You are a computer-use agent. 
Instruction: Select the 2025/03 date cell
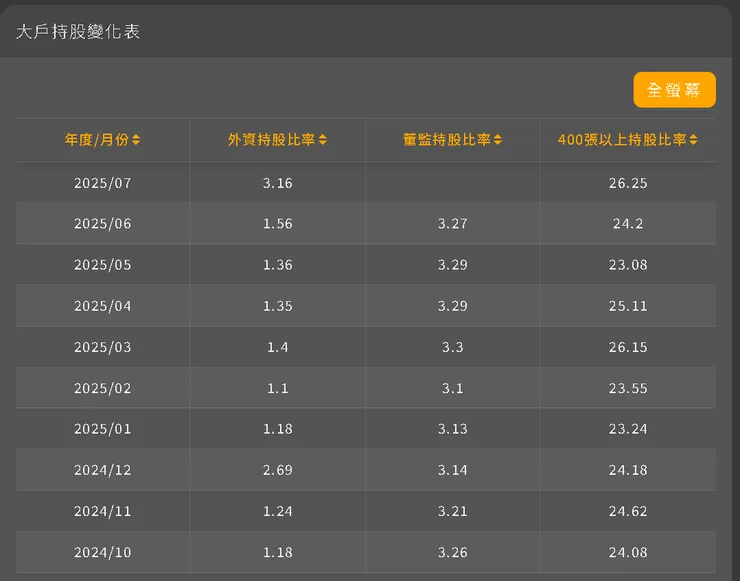(x=102, y=347)
